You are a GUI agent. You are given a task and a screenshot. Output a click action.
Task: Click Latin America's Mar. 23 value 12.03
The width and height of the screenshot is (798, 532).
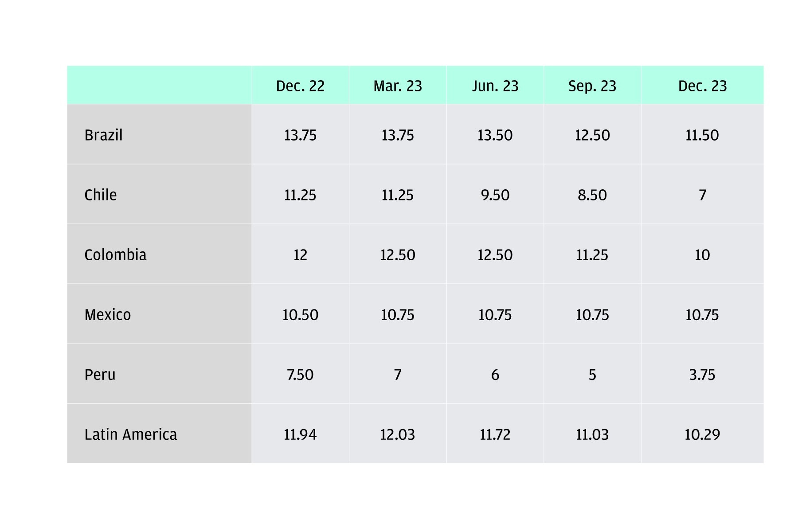tap(398, 434)
